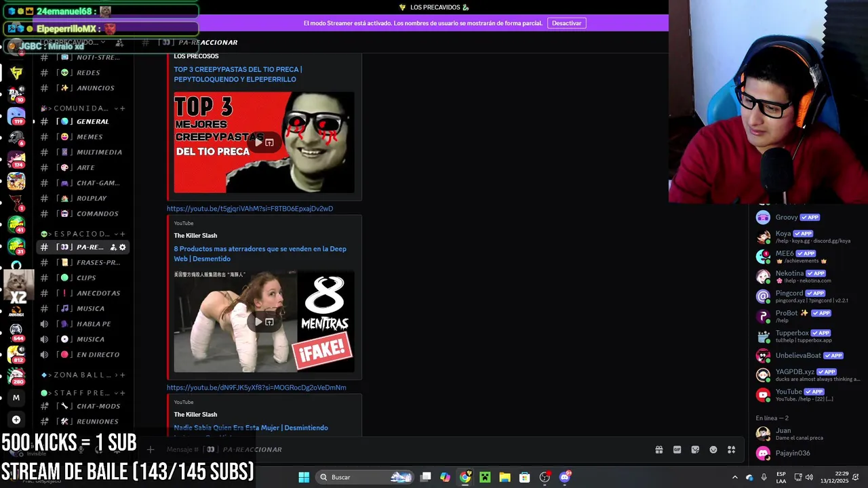This screenshot has width=868, height=488.
Task: Click Desactivar to disable Streamer mode
Action: pos(566,23)
